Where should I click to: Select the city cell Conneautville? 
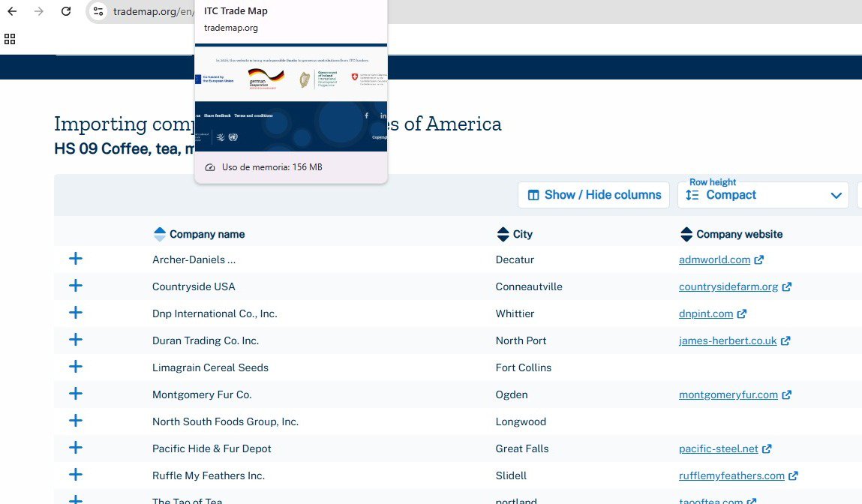529,286
